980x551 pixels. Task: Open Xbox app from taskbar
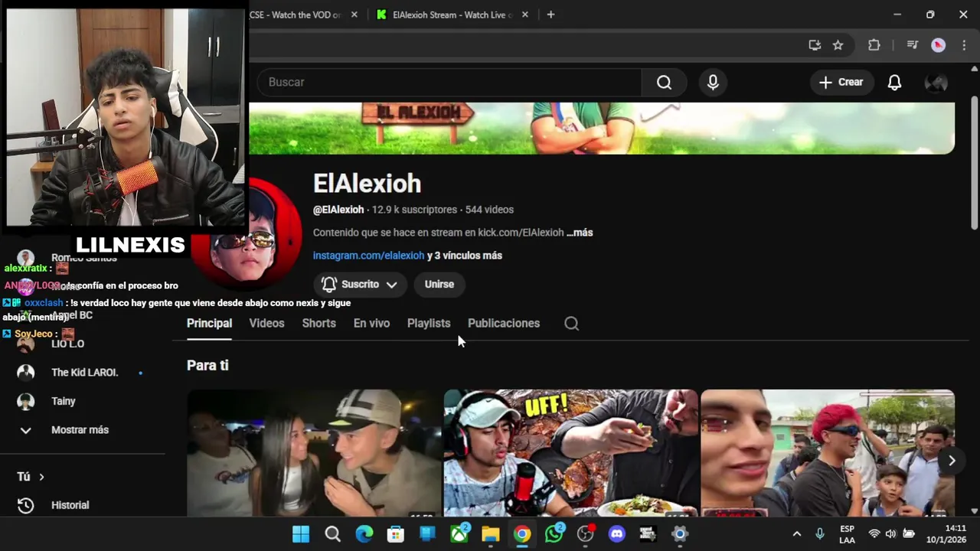click(459, 534)
